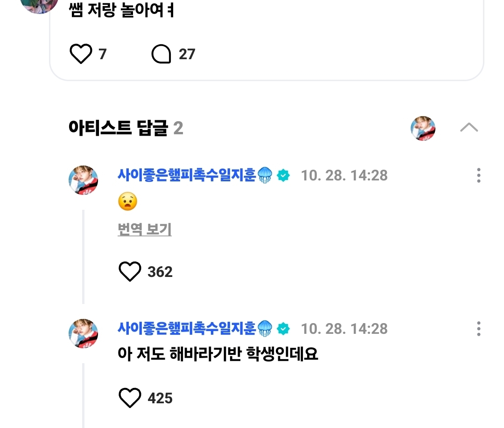The width and height of the screenshot is (504, 428).
Task: Tap the surprised face emoji in first reply
Action: point(127,202)
